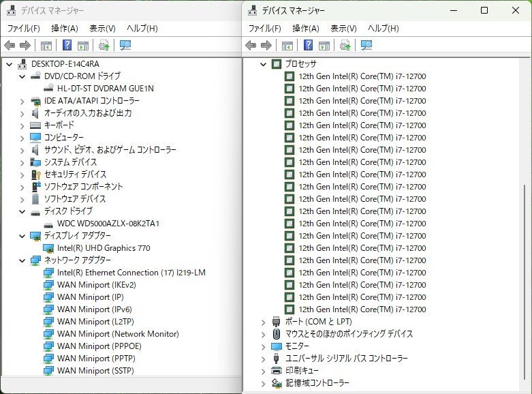The width and height of the screenshot is (532, 394).
Task: Open 操作(A) menu in left window
Action: click(x=65, y=29)
